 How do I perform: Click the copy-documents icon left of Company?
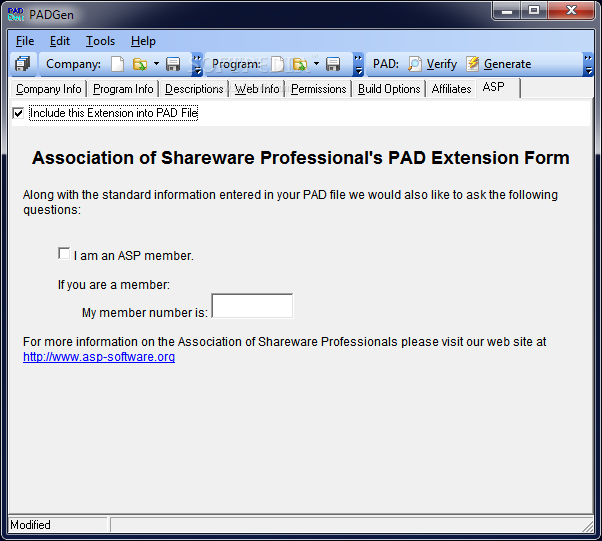[x=22, y=64]
